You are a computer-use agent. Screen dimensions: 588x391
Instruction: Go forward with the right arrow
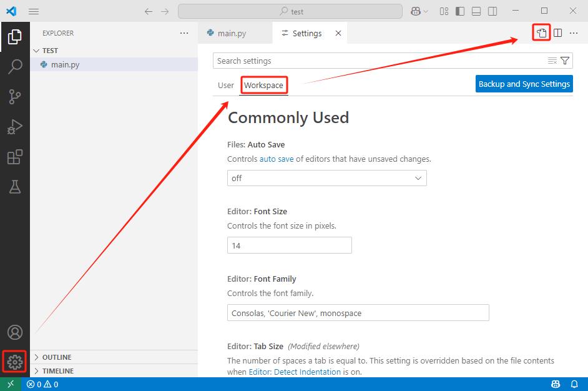[x=165, y=12]
